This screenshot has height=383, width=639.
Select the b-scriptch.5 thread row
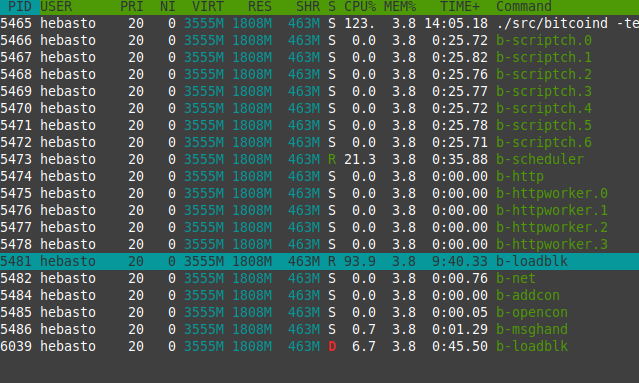click(x=320, y=125)
